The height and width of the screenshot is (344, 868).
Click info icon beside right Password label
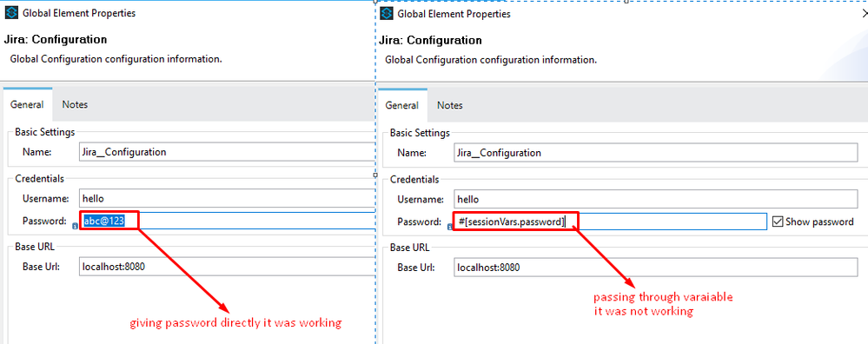(449, 226)
